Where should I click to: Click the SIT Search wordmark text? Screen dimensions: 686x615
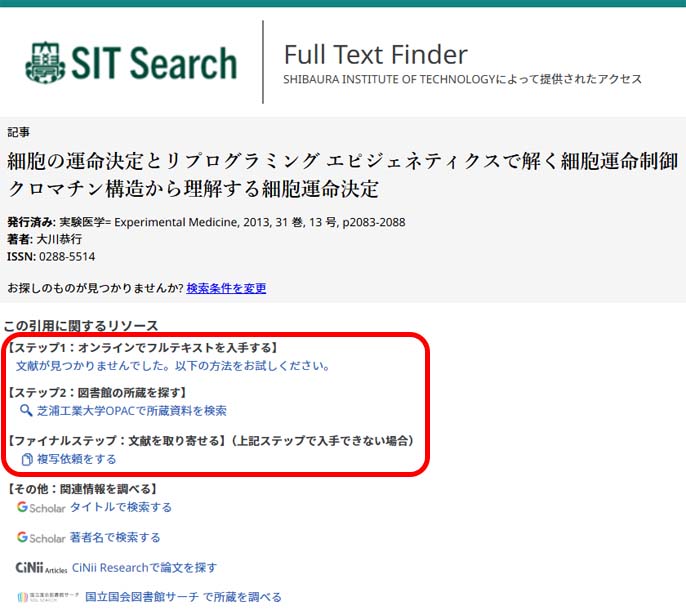154,63
